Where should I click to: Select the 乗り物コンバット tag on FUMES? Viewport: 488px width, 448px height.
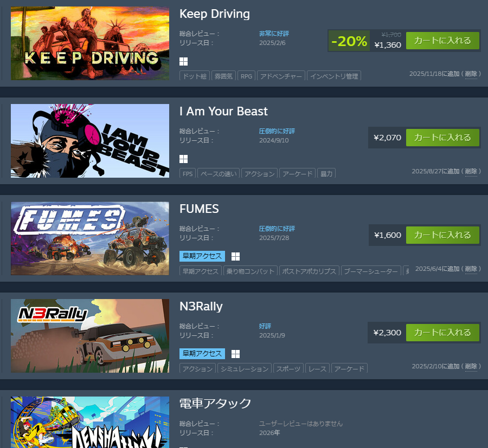coord(250,271)
